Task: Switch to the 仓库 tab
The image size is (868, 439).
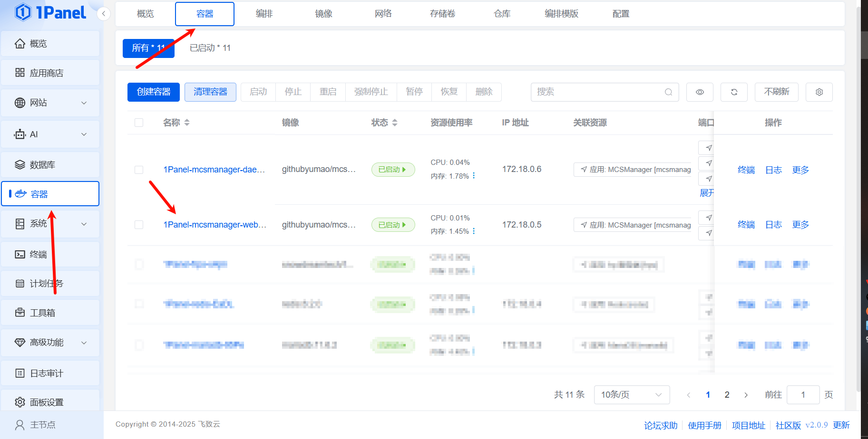Action: (502, 14)
